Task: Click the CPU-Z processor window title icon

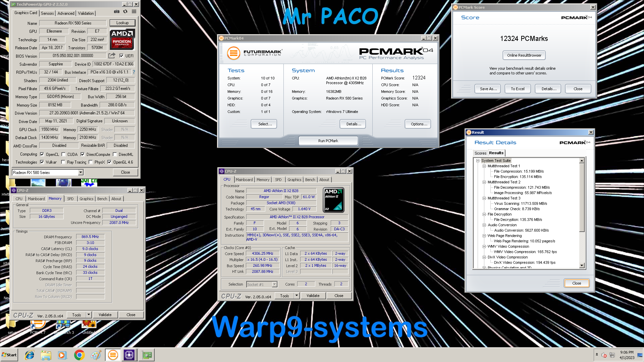Action: 222,171
